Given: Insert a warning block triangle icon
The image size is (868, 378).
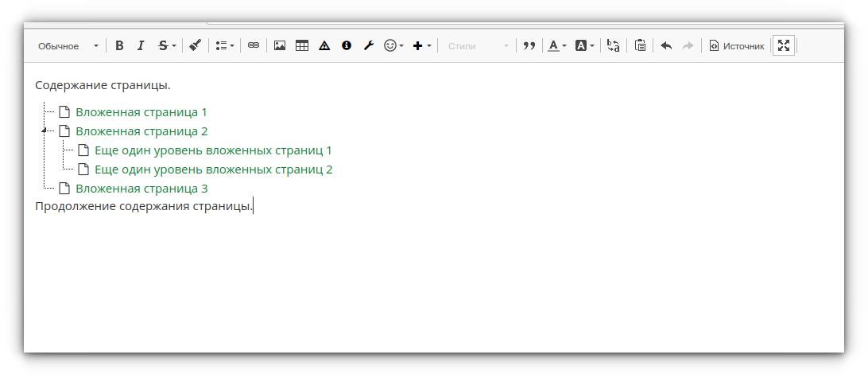Looking at the screenshot, I should (x=324, y=46).
